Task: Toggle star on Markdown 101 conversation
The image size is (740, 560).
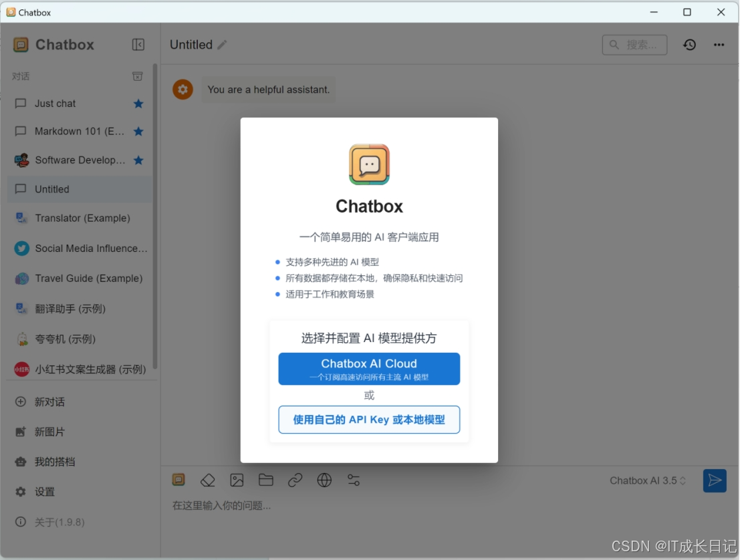Action: click(138, 131)
